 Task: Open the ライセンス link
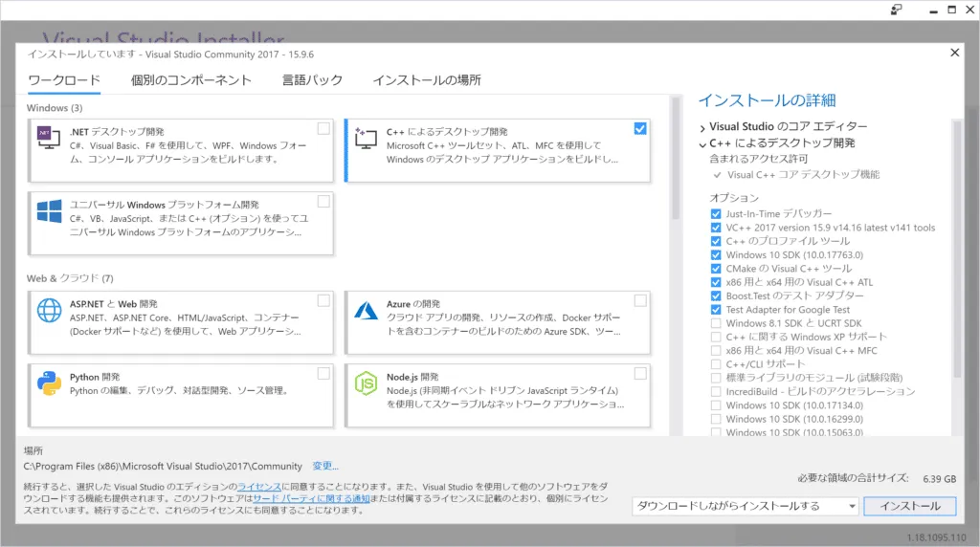pos(259,487)
